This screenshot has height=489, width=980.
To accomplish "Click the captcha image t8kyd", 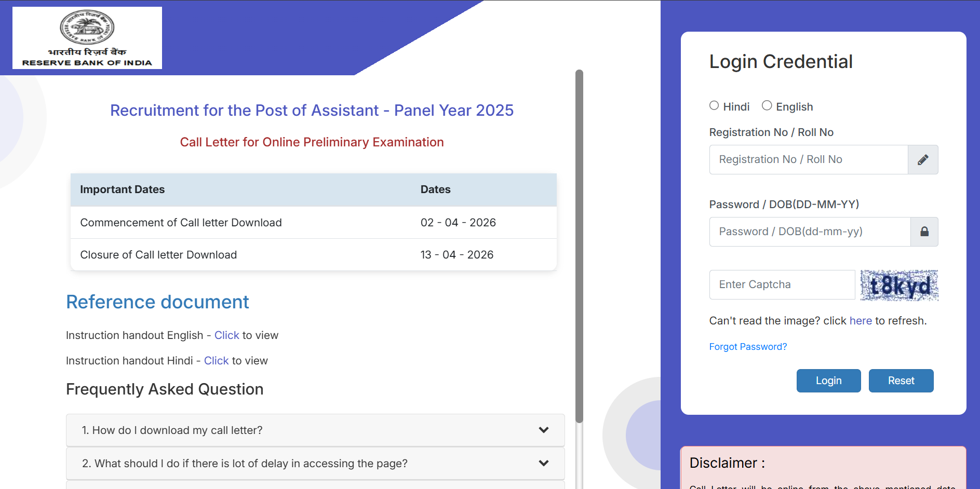I will point(899,285).
